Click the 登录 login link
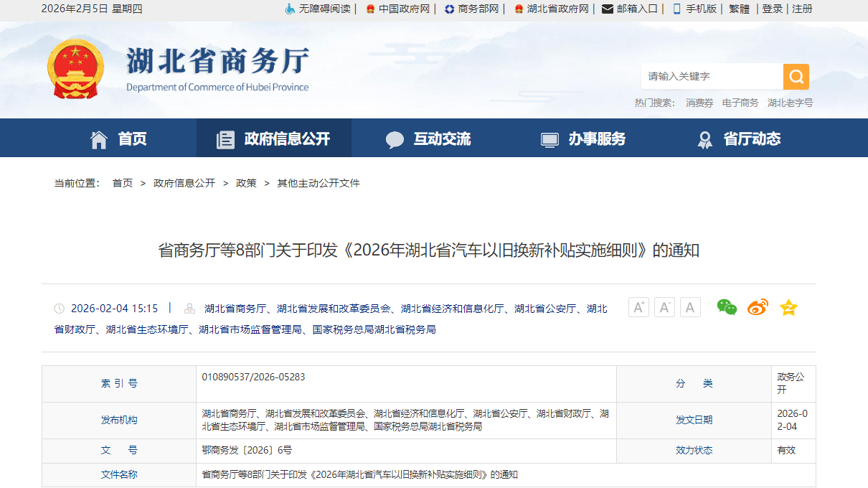Screen dimensions: 868x488 pyautogui.click(x=772, y=9)
